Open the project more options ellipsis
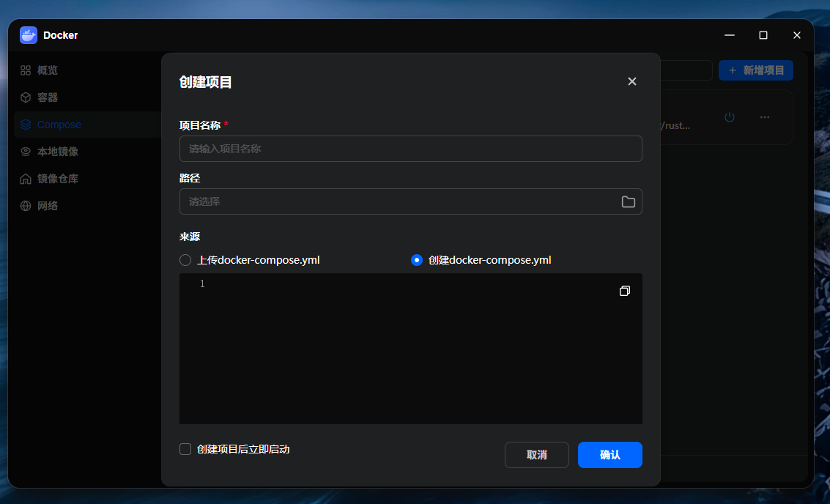830x504 pixels. coord(765,117)
